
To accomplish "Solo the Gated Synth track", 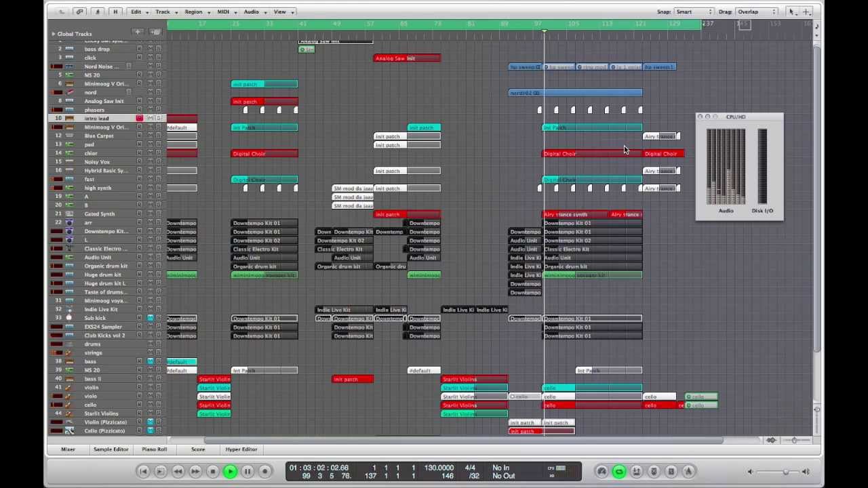I will [159, 213].
